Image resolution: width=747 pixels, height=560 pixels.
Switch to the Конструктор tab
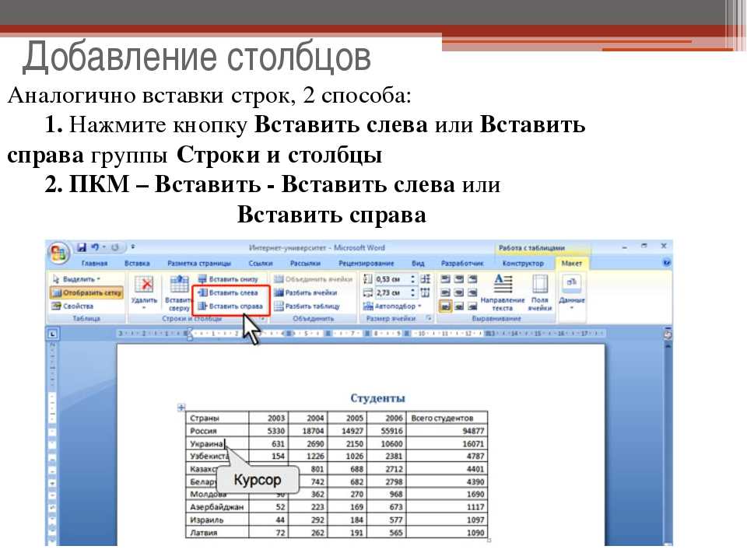coord(523,263)
